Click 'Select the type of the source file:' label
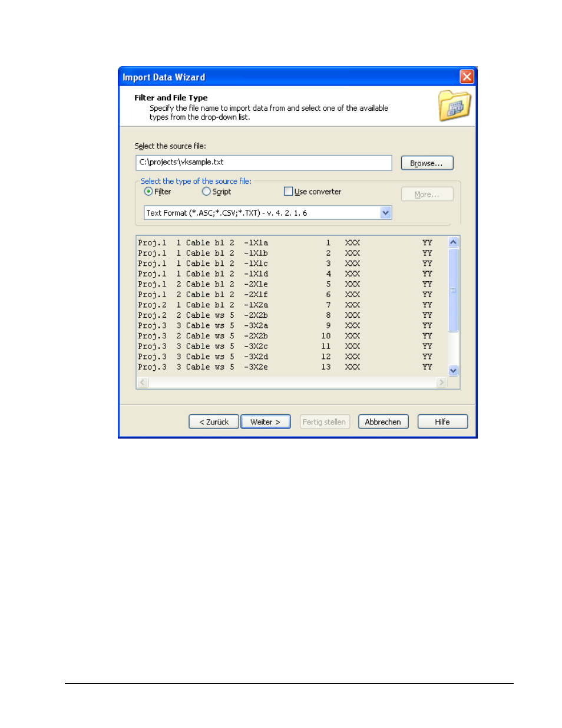 pos(196,181)
